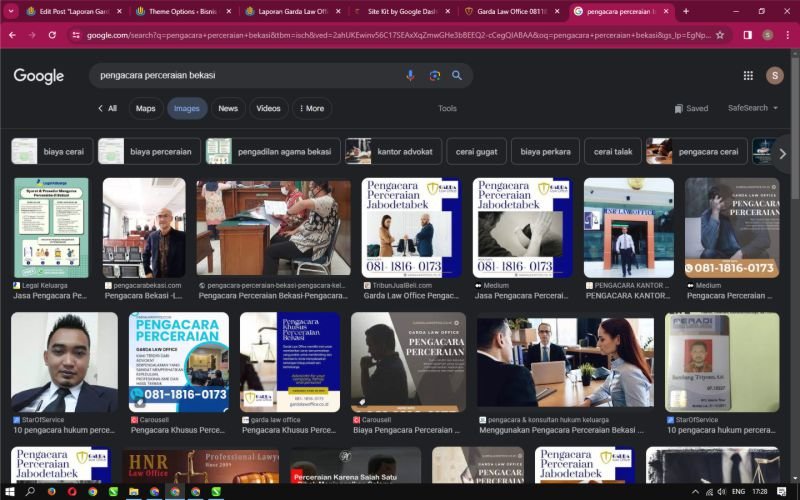
Task: Bookmark this page with star icon
Action: [720, 35]
